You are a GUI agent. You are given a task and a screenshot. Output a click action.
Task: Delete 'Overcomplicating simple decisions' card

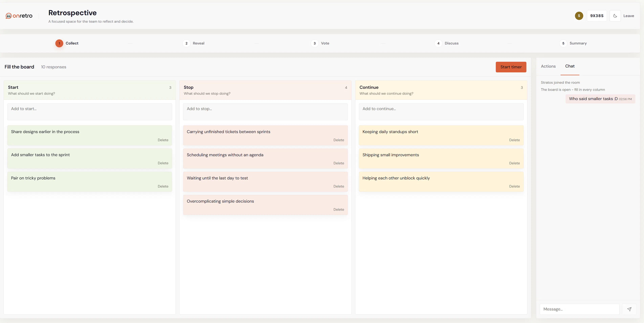[339, 210]
